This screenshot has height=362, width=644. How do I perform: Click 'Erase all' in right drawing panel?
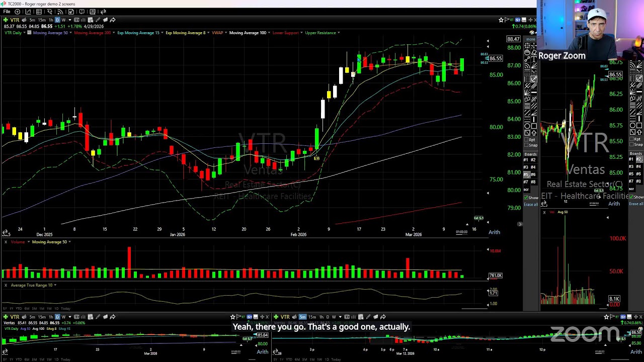(x=636, y=204)
